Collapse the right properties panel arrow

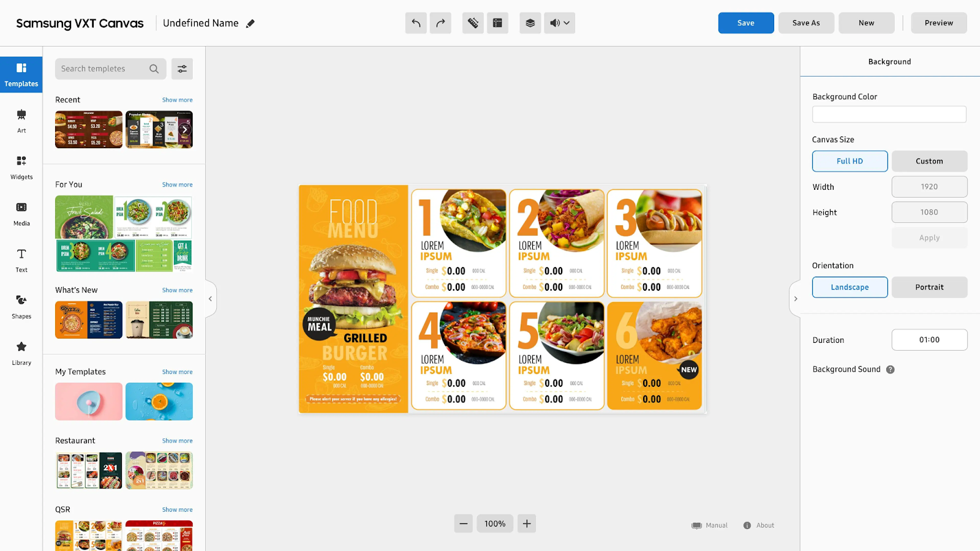point(795,299)
